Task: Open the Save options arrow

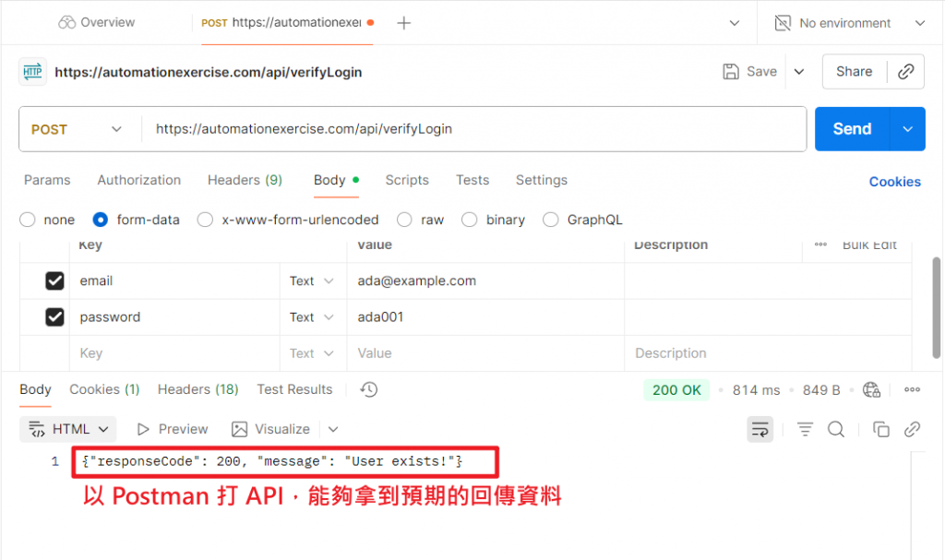Action: point(799,71)
